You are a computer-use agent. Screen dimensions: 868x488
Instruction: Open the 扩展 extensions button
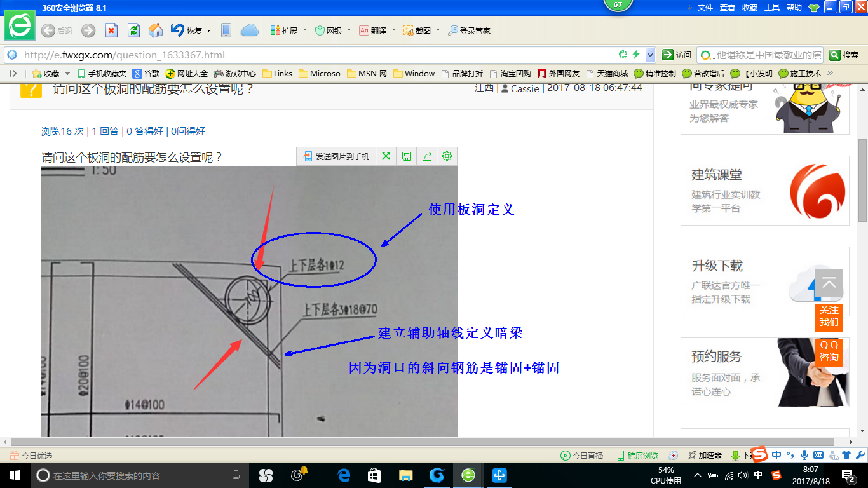[283, 30]
